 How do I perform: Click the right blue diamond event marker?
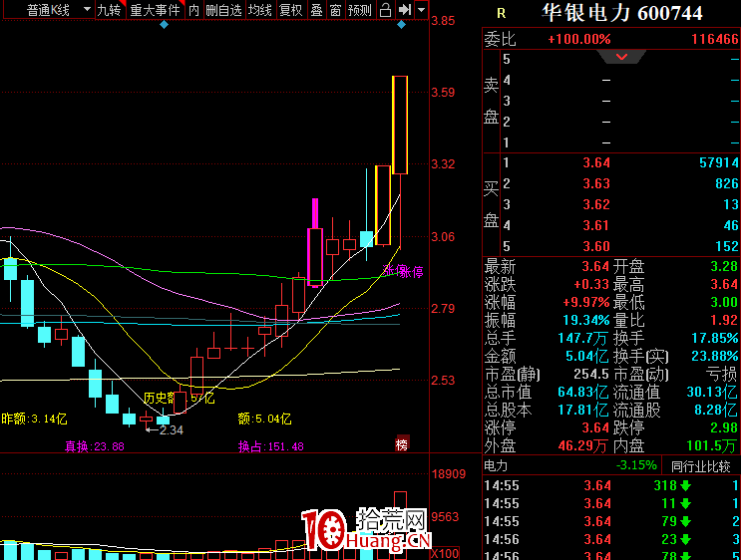[x=401, y=25]
